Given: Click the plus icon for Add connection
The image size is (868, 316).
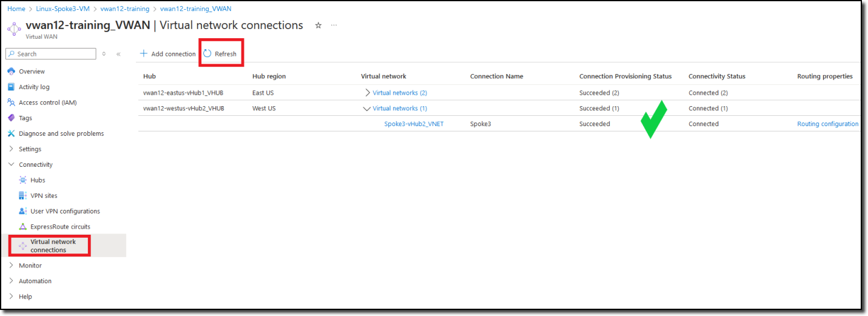Looking at the screenshot, I should tap(144, 53).
